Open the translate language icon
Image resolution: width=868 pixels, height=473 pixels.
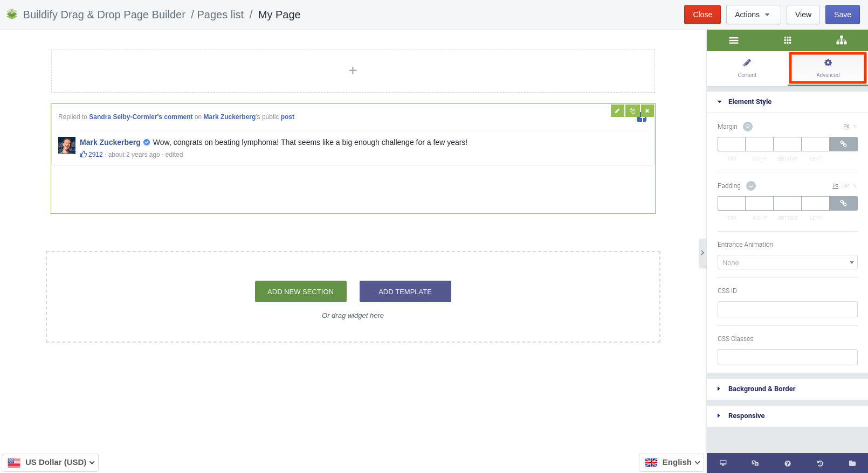[x=755, y=463]
